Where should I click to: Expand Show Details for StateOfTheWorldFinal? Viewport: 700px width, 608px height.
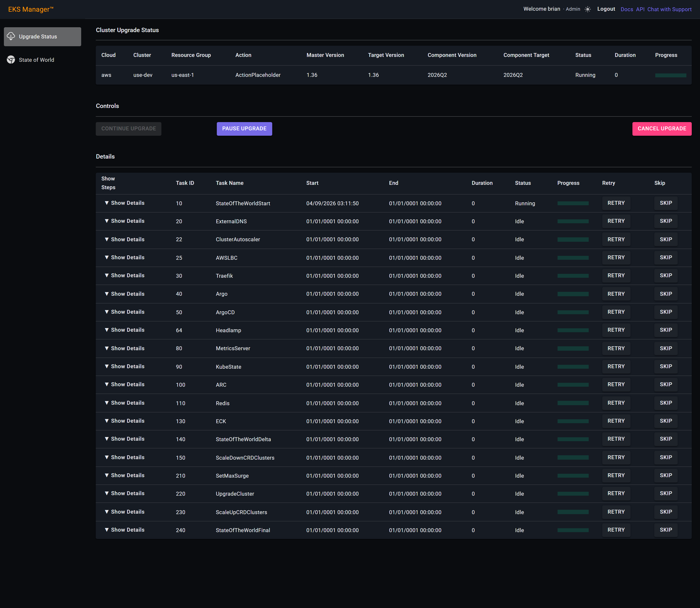[x=124, y=530]
